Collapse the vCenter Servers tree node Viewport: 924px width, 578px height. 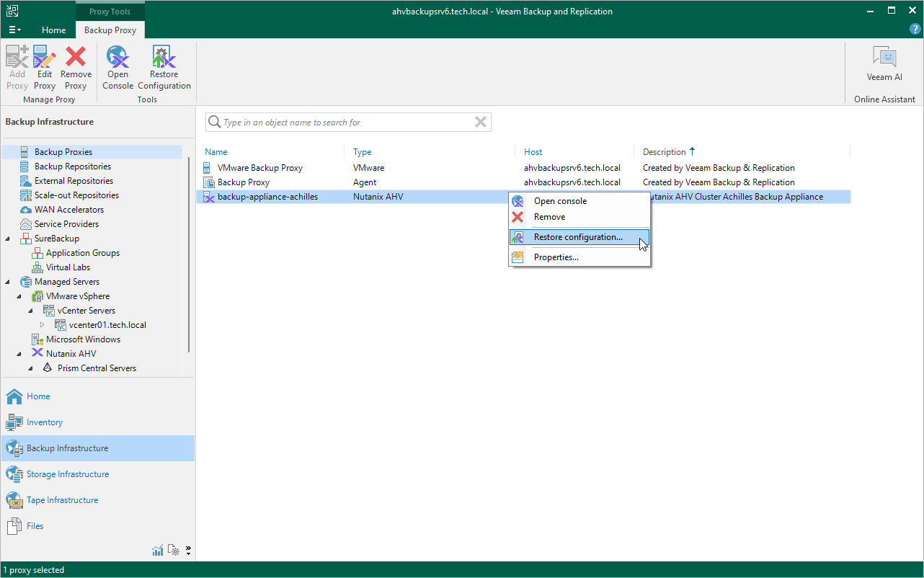pyautogui.click(x=31, y=311)
